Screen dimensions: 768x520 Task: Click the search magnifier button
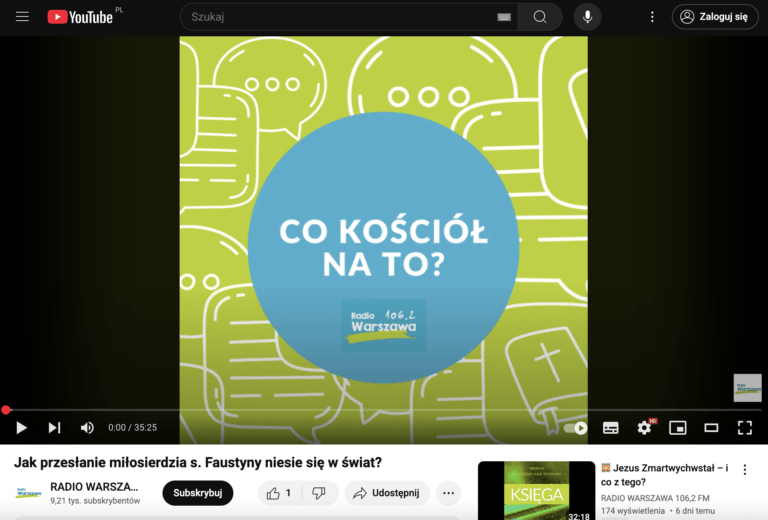(x=540, y=17)
